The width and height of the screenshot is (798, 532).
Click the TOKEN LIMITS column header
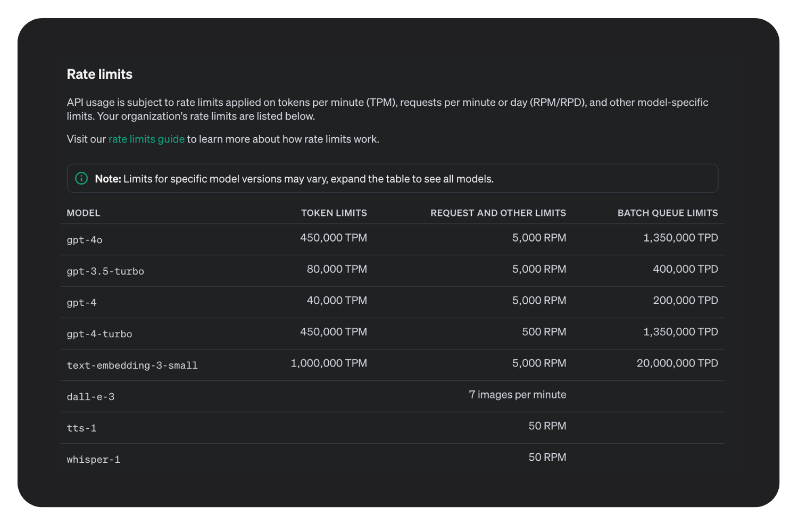tap(334, 213)
